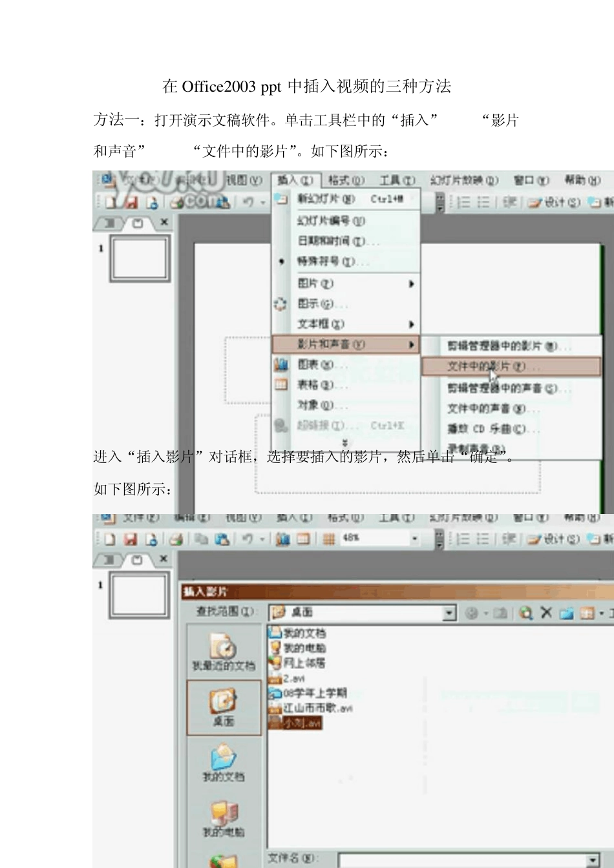Expand the 图片 submenu arrow in Insert menu
614x868 pixels.
(411, 284)
